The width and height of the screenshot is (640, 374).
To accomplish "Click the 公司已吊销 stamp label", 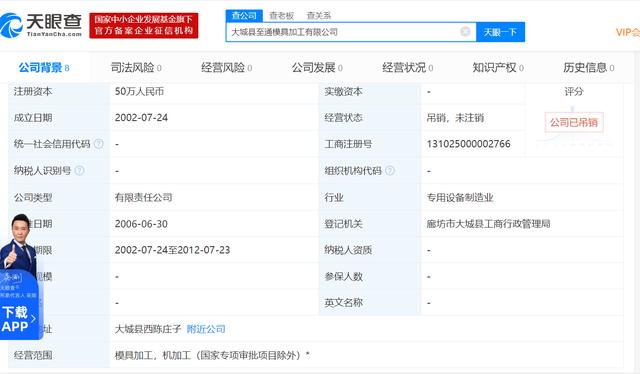I will click(x=574, y=122).
